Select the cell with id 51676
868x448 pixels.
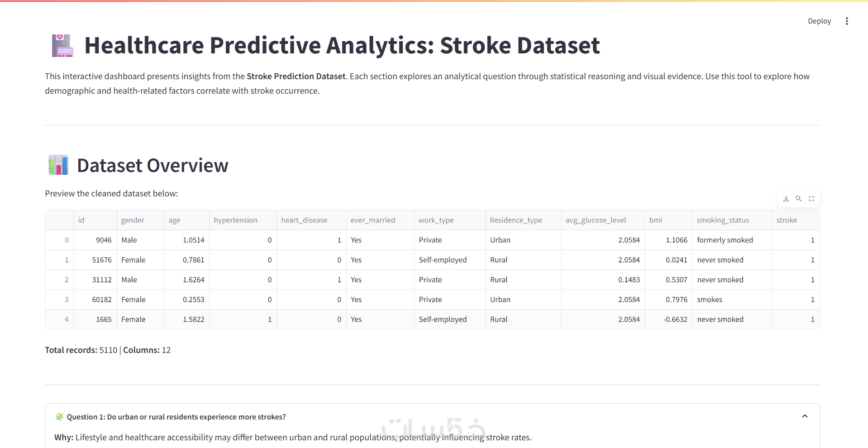[x=95, y=260]
